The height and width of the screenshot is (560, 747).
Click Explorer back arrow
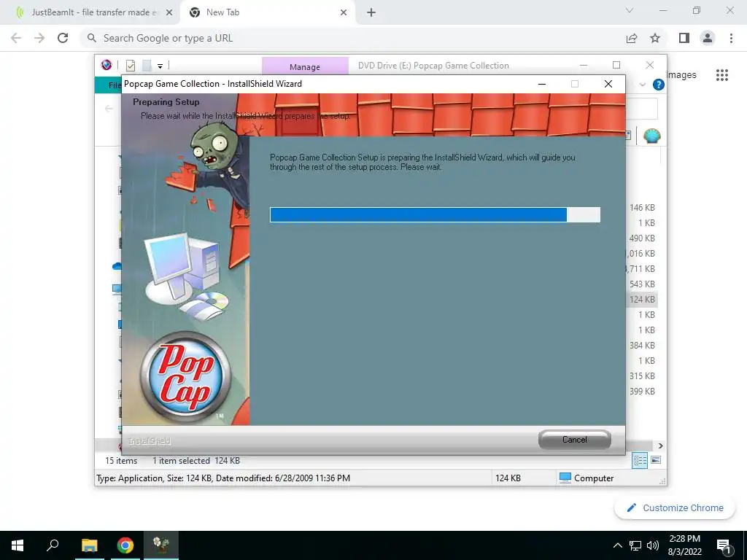point(109,109)
